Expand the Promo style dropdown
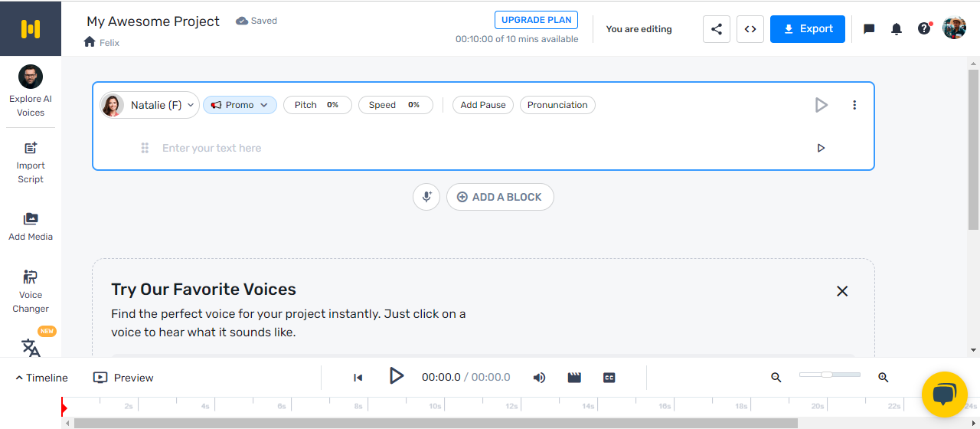 click(240, 105)
